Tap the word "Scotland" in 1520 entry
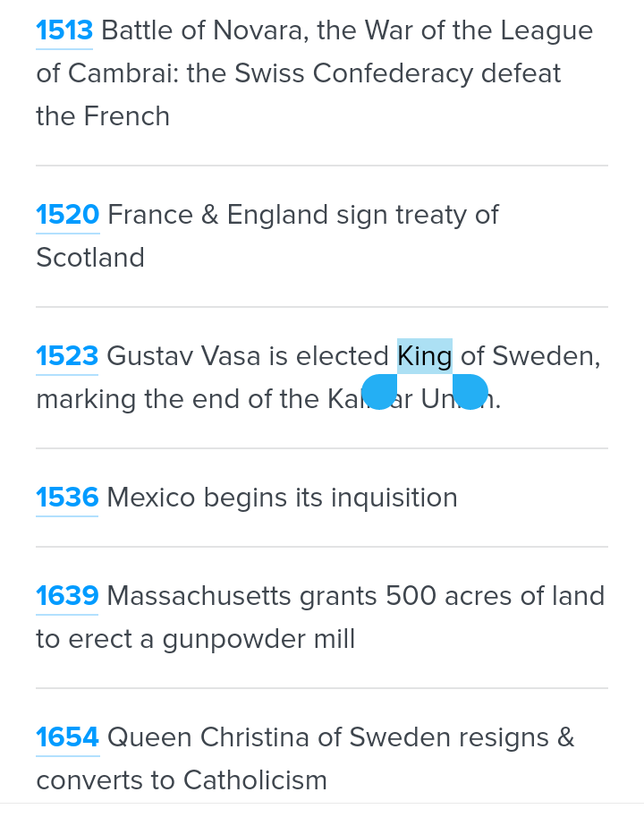Screen dimensions: 644x826 click(90, 259)
